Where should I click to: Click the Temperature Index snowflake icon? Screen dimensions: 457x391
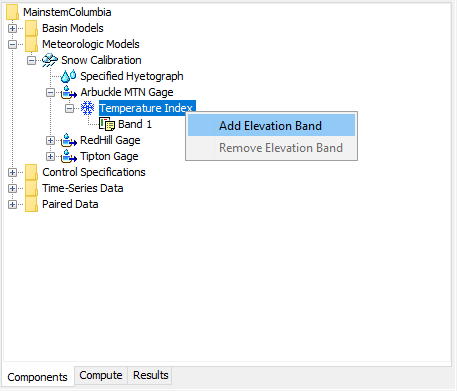(x=88, y=108)
